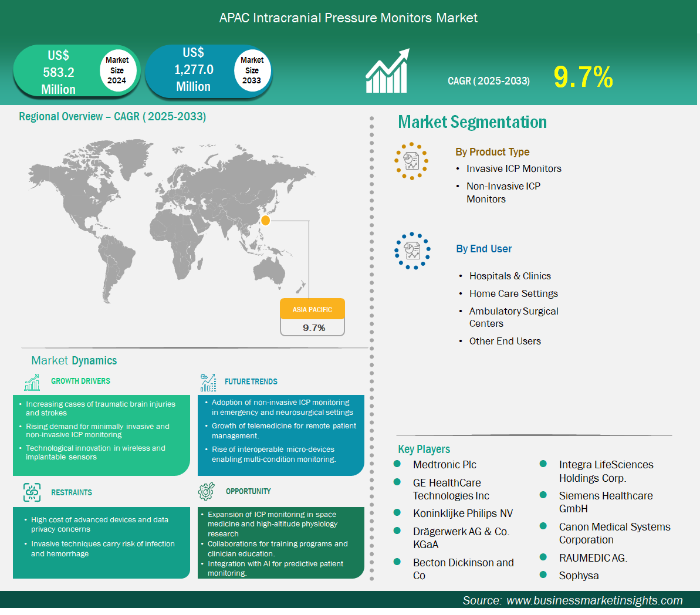Click the Future Trends icon
The width and height of the screenshot is (700, 615).
(208, 383)
